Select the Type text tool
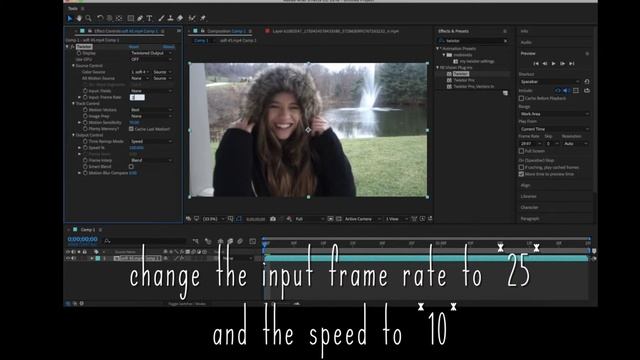The width and height of the screenshot is (640, 360). [149, 18]
